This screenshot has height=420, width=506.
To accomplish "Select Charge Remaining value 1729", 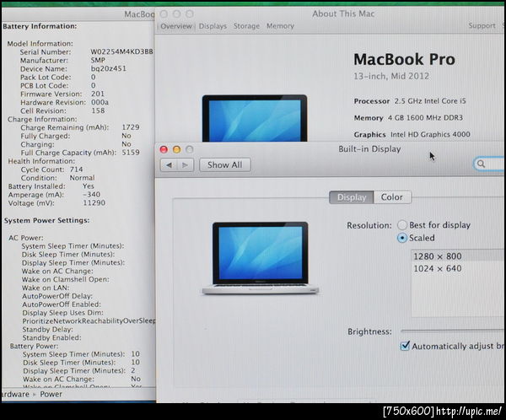I will point(131,127).
